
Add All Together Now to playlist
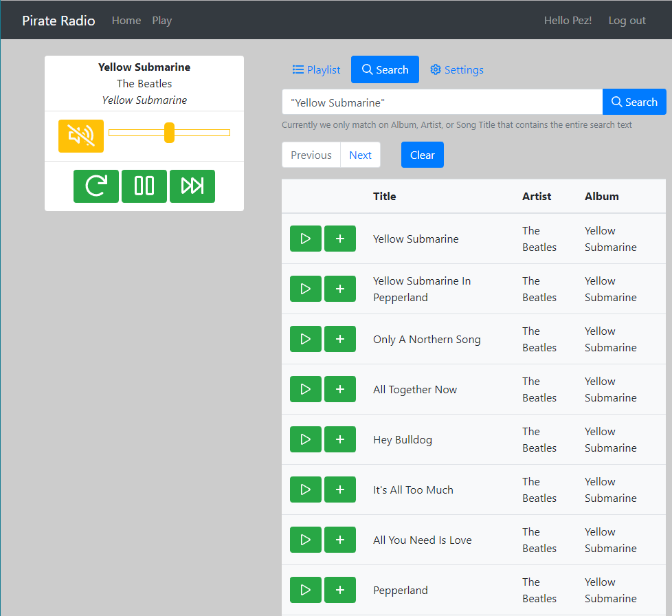340,389
